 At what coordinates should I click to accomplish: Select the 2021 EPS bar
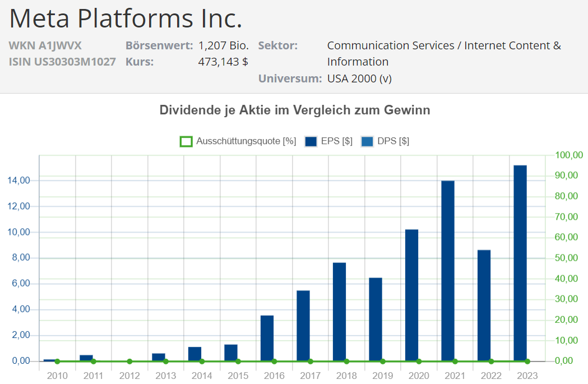click(x=448, y=271)
